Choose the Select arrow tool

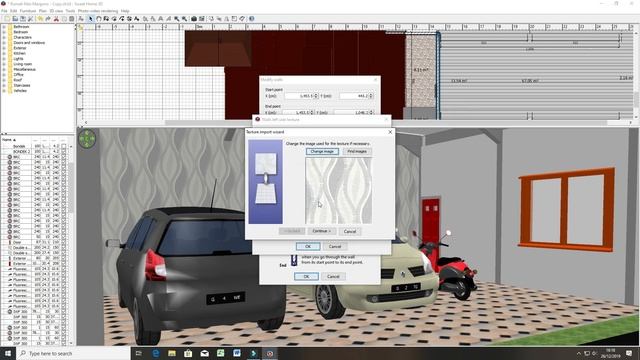coord(90,19)
